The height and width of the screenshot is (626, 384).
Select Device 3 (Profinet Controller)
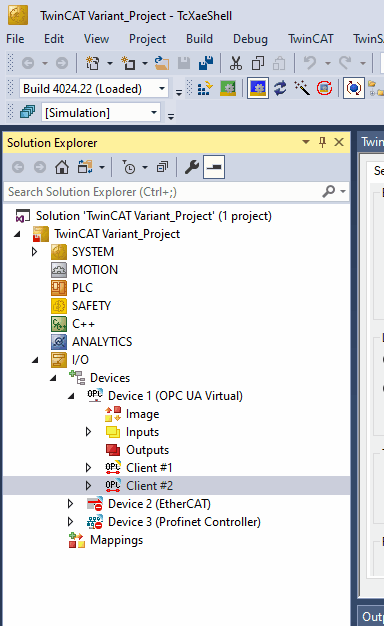coord(184,522)
